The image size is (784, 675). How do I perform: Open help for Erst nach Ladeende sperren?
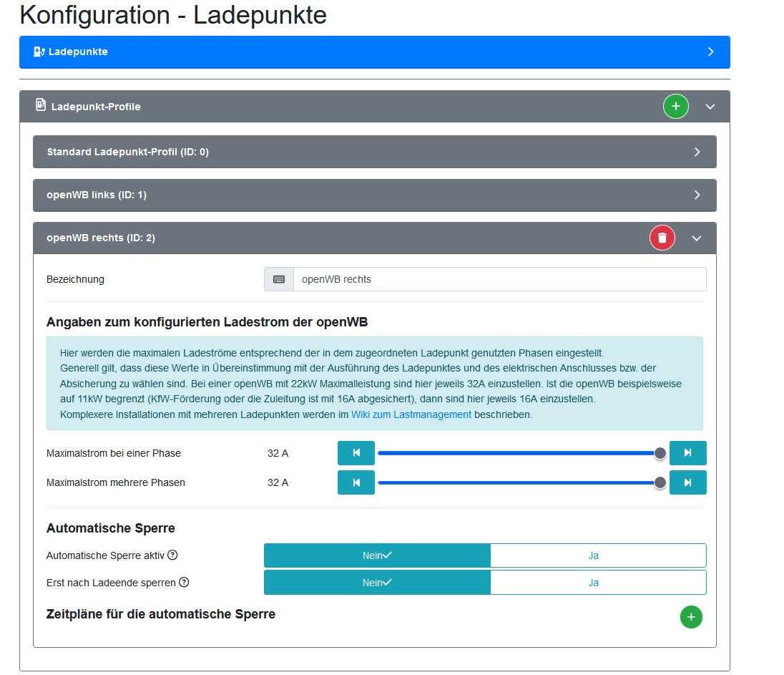pyautogui.click(x=184, y=582)
